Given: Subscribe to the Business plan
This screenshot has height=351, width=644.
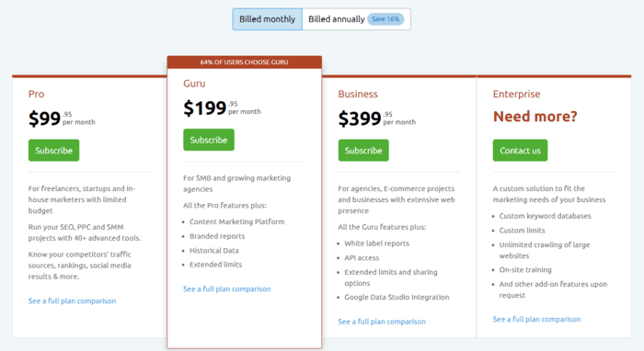Looking at the screenshot, I should coord(363,151).
